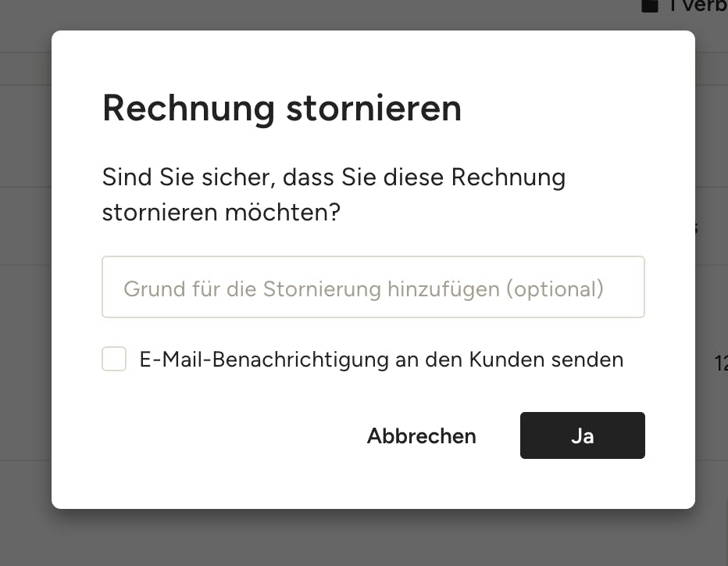Click the word "stornieren" in dialog title

pyautogui.click(x=373, y=108)
